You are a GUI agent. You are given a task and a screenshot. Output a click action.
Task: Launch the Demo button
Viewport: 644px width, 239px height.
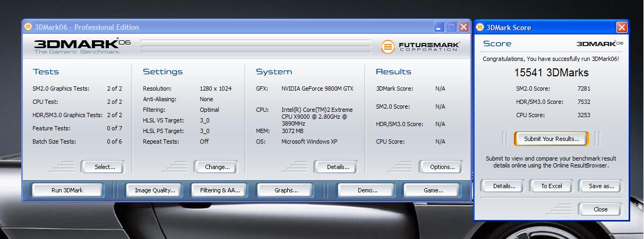pyautogui.click(x=367, y=190)
